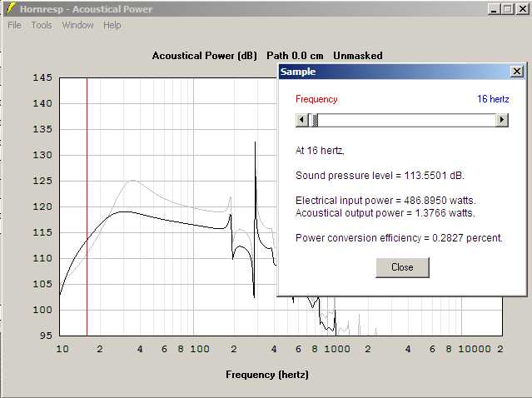This screenshot has height=398, width=532.
Task: Close the Sample dialog with X
Action: click(517, 72)
